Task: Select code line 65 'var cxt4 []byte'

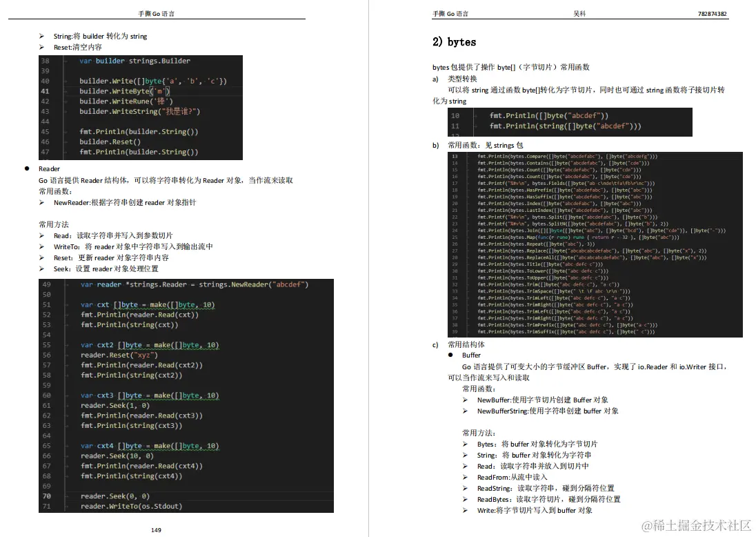Action: coord(150,447)
